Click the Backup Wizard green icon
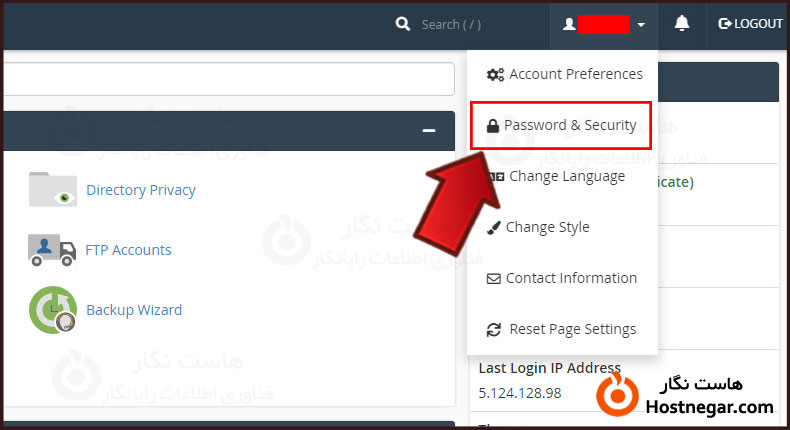Image resolution: width=790 pixels, height=430 pixels. (x=52, y=310)
